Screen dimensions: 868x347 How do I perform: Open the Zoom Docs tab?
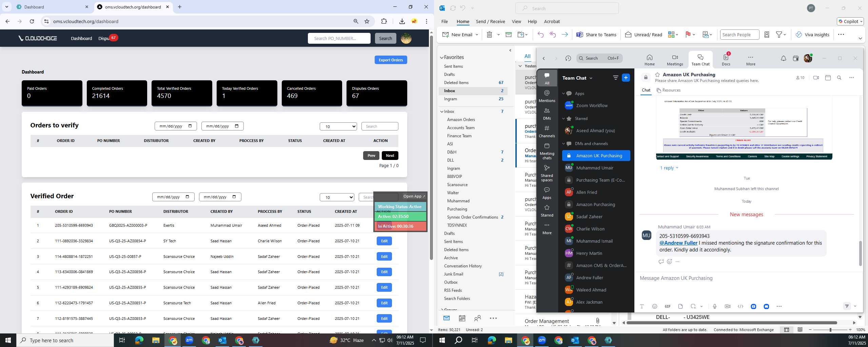[726, 60]
